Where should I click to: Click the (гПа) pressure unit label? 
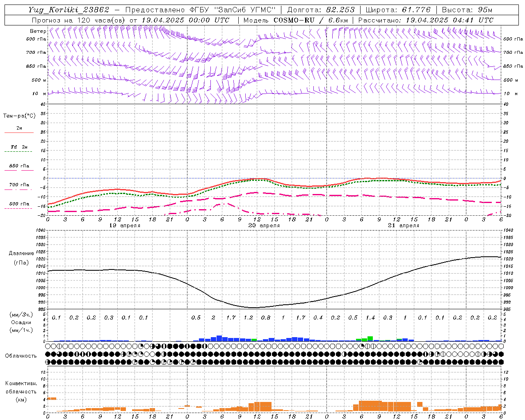click(x=21, y=262)
